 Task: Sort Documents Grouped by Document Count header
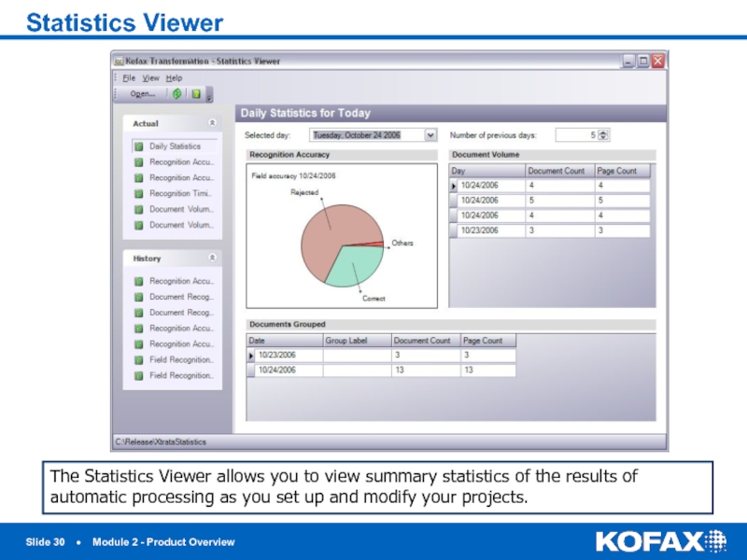tap(426, 341)
